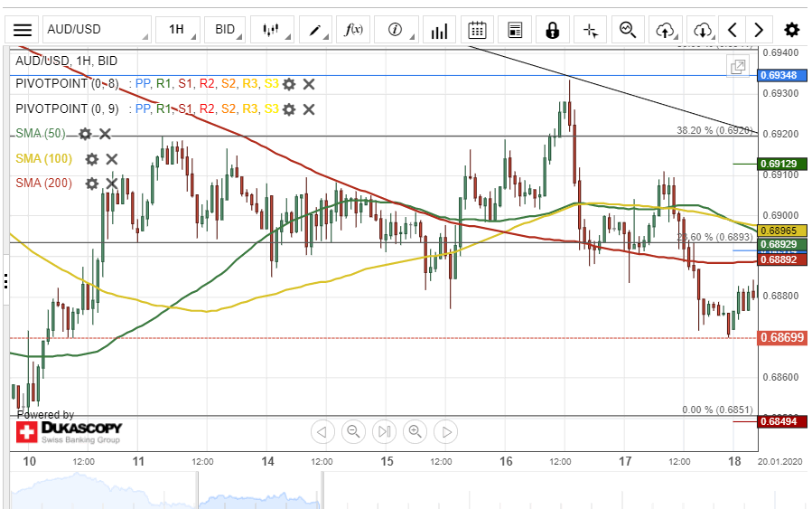Open the hamburger main menu
The image size is (812, 509).
pos(23,30)
